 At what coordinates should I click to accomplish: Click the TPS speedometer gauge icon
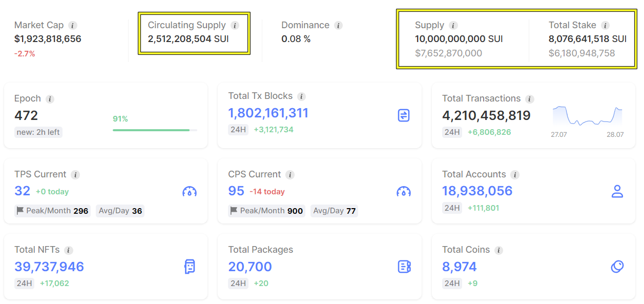click(x=190, y=191)
